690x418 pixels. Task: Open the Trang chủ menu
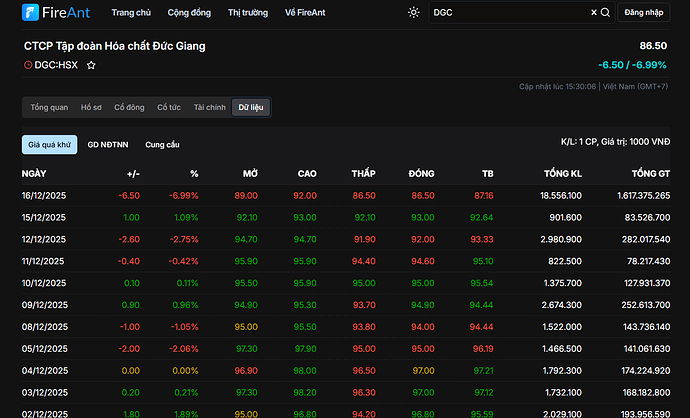pos(131,13)
